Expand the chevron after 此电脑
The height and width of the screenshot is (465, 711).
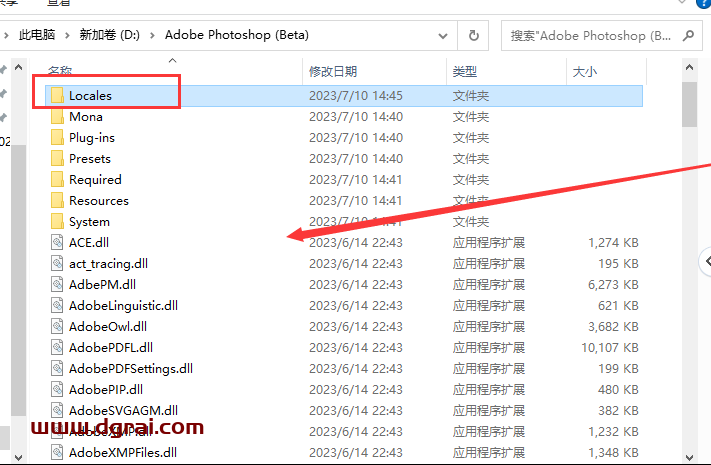point(67,35)
